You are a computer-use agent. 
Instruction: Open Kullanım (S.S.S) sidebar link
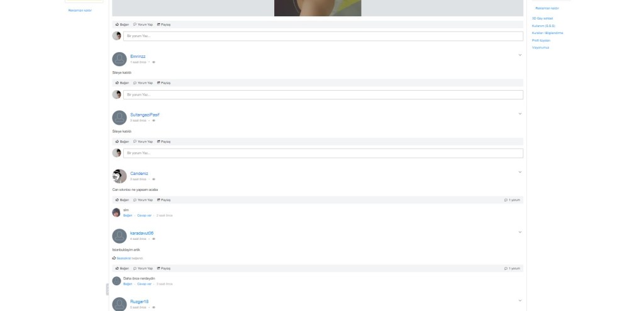tap(543, 26)
